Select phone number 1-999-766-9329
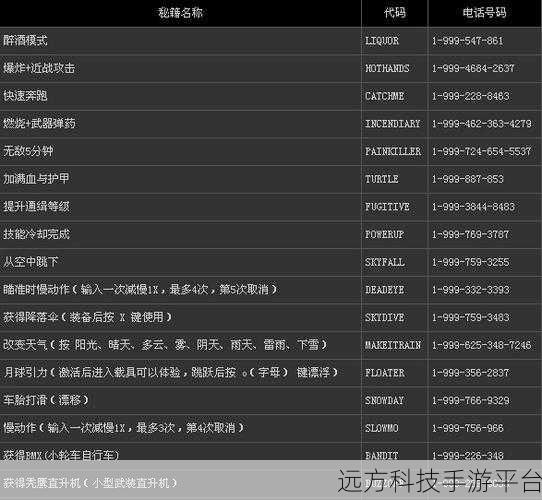This screenshot has width=542, height=500. pos(470,400)
